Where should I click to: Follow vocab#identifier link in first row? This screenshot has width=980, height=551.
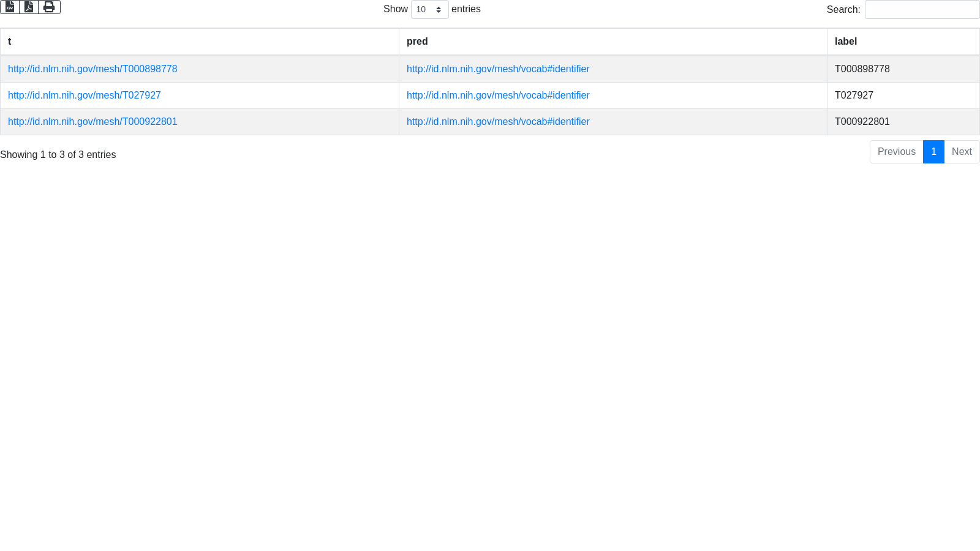[498, 69]
